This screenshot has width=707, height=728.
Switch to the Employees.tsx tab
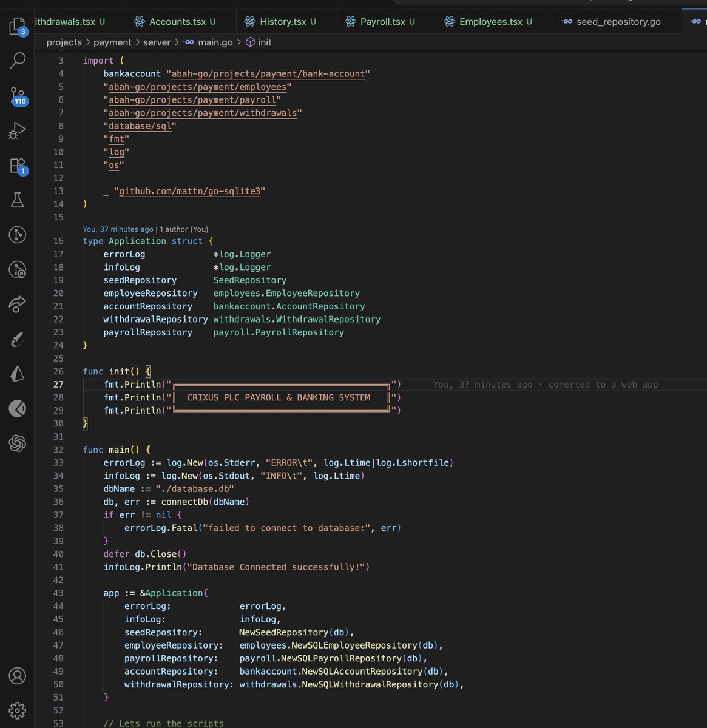495,21
